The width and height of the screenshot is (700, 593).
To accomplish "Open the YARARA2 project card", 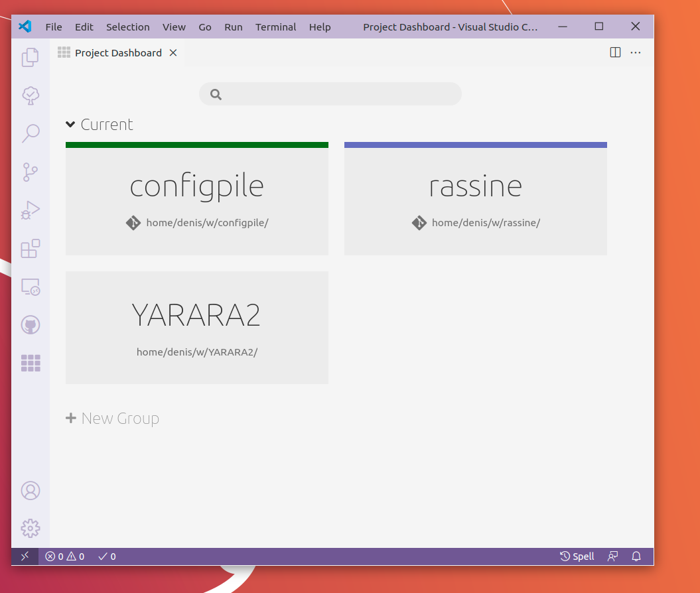I will coord(197,328).
